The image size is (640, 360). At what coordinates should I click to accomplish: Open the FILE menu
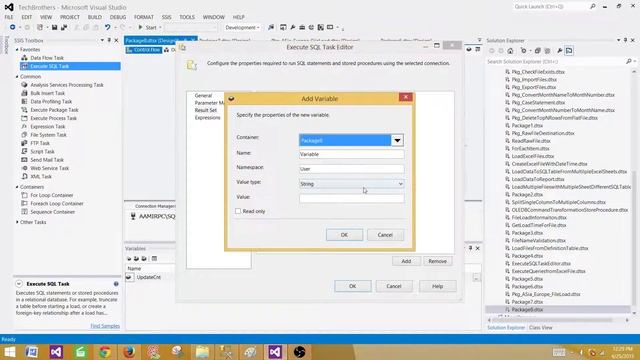(x=9, y=17)
